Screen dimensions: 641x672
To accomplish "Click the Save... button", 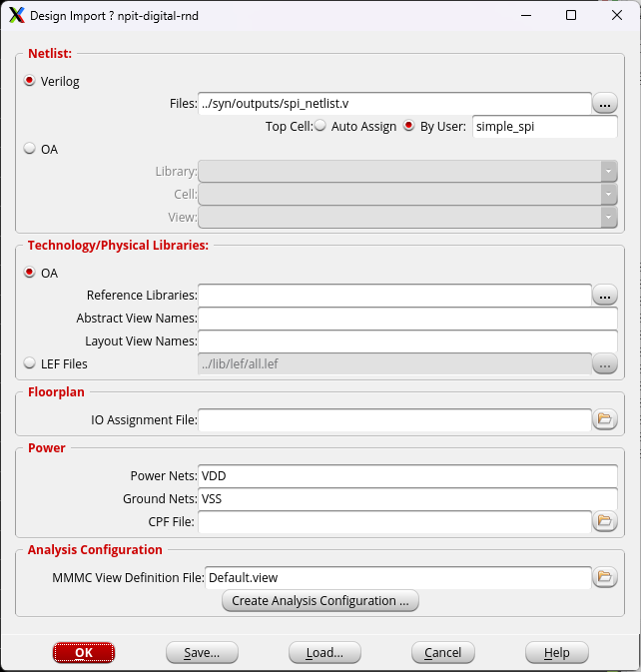I will click(202, 652).
